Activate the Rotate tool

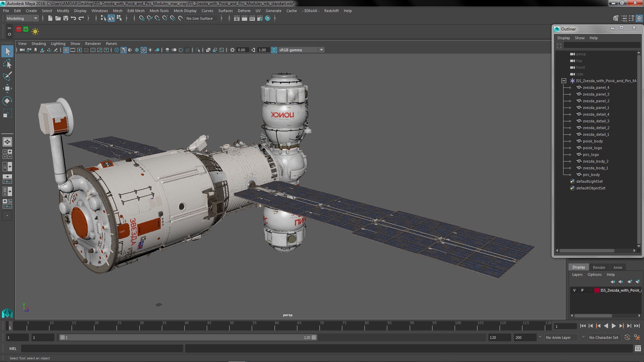click(7, 101)
